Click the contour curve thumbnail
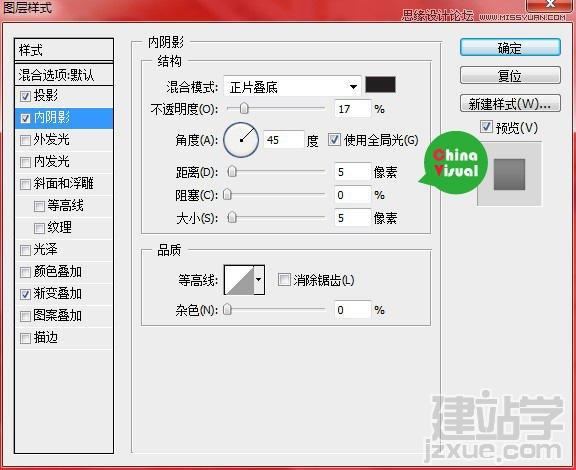Viewport: 576px width, 470px height. [240, 280]
